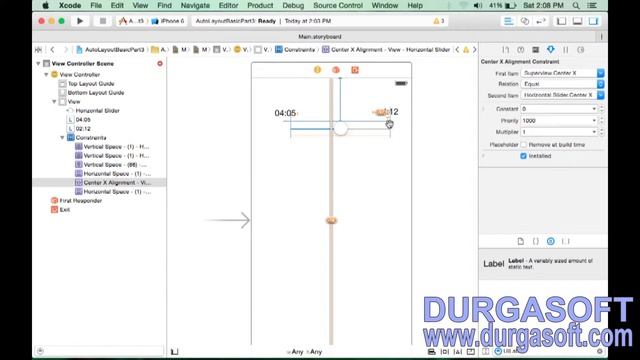The image size is (640, 360).
Task: Open the Attributes inspector
Action: pos(551,50)
